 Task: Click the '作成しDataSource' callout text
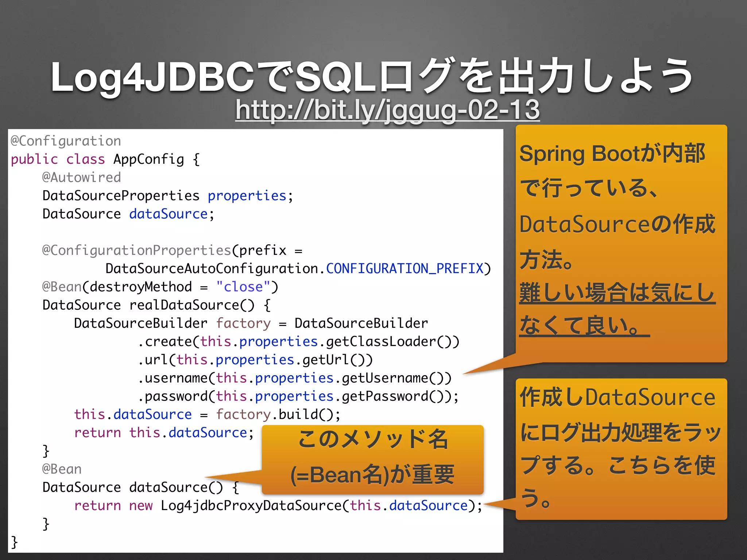point(617,397)
